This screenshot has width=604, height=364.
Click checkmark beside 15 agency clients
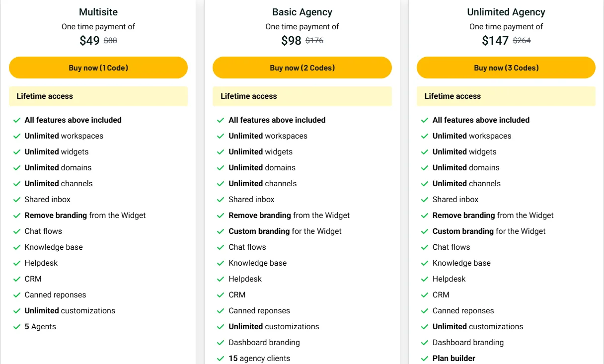point(221,359)
